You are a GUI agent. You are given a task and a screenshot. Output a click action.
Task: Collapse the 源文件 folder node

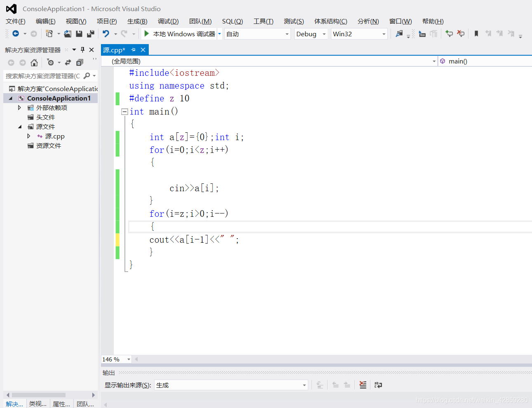pyautogui.click(x=20, y=127)
